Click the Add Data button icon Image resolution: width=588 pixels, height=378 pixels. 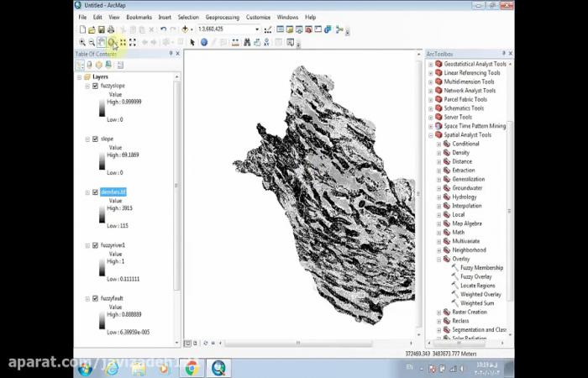click(186, 29)
